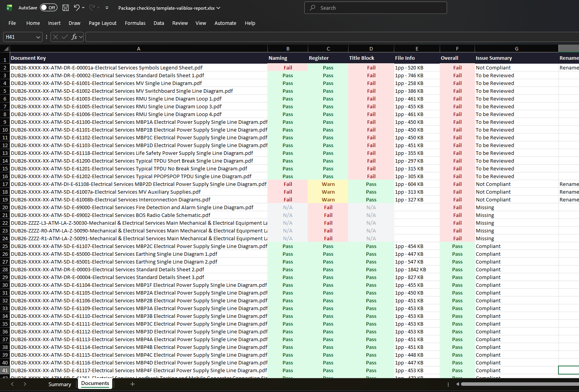Click Title Block N/A cell in row 24

click(371, 239)
